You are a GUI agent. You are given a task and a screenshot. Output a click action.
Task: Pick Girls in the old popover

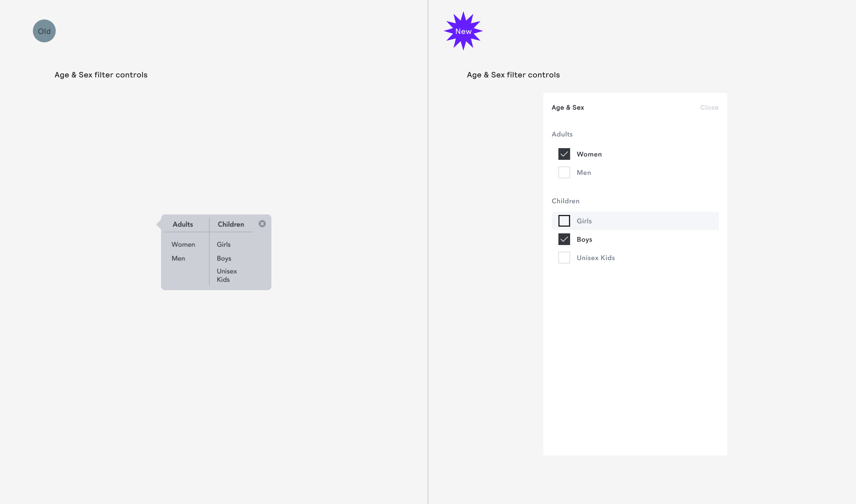coord(223,244)
